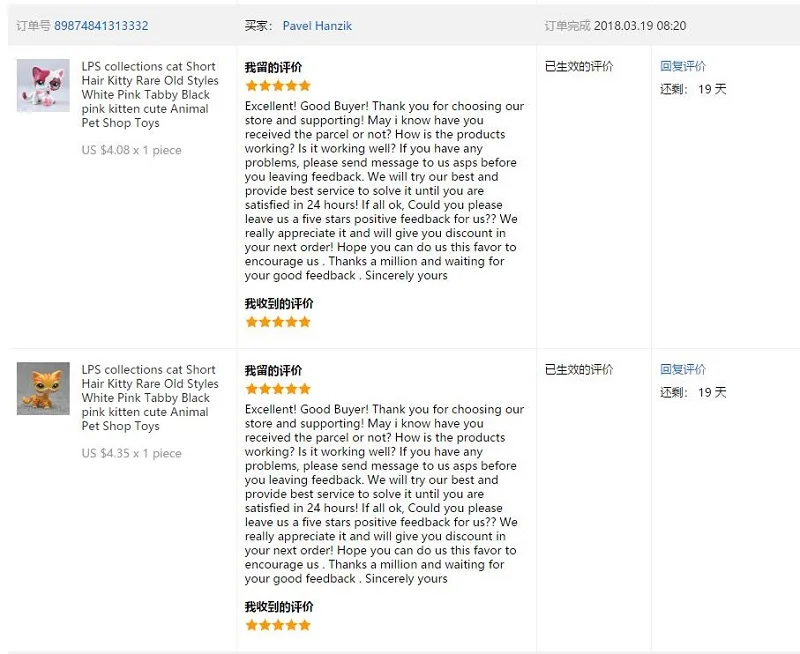Image resolution: width=800 pixels, height=654 pixels.
Task: Click the US $4.08 x 1 piece price
Action: tap(132, 150)
